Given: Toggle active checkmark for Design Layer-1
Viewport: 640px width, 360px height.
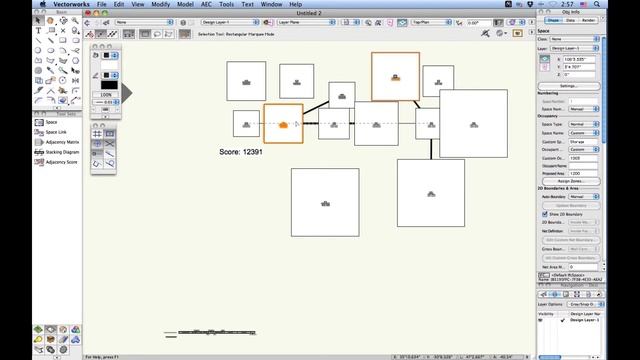Looking at the screenshot, I should click(x=562, y=320).
